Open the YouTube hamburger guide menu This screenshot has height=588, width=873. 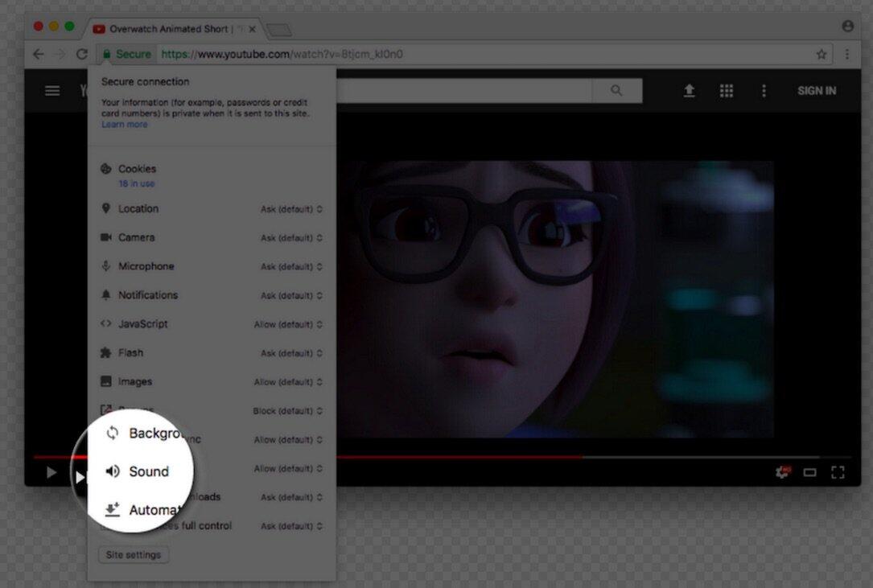click(52, 91)
